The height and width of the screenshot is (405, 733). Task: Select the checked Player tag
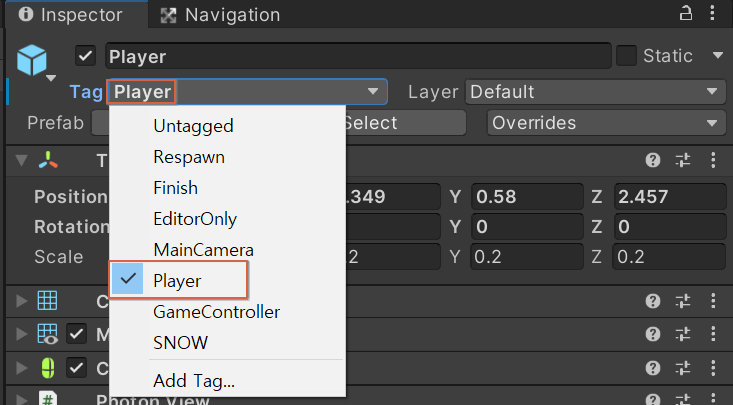pos(178,280)
